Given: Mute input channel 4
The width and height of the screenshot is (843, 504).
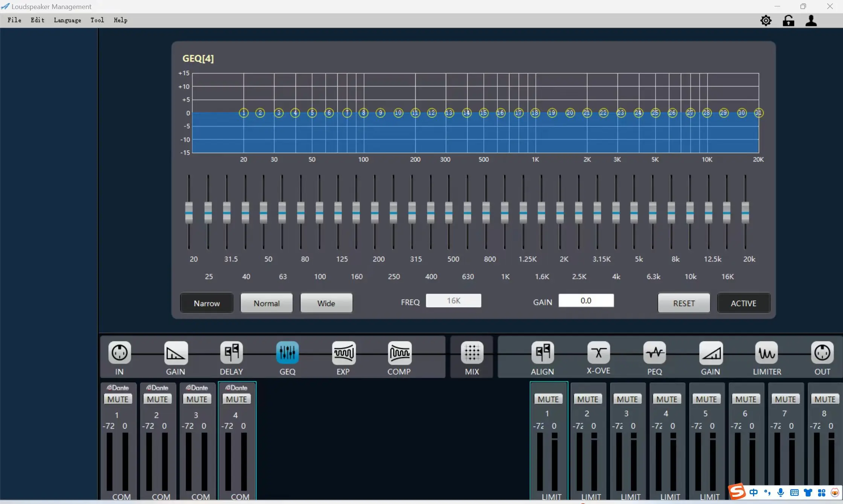Looking at the screenshot, I should pyautogui.click(x=237, y=399).
